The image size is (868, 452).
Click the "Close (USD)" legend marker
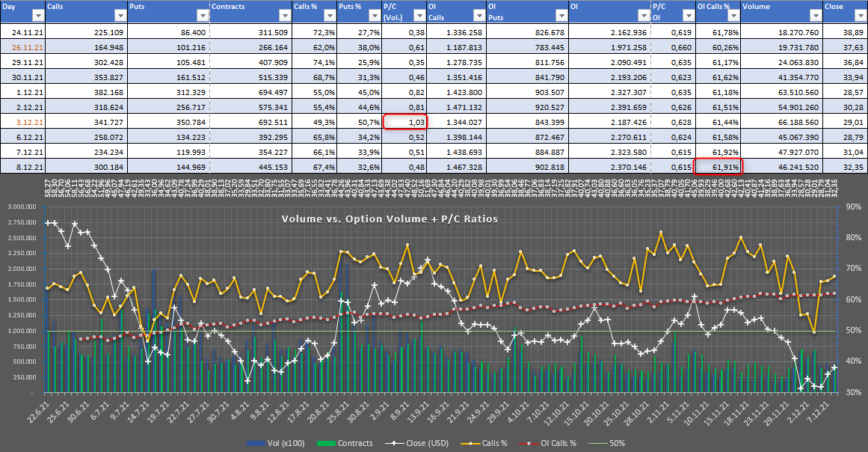pyautogui.click(x=393, y=442)
